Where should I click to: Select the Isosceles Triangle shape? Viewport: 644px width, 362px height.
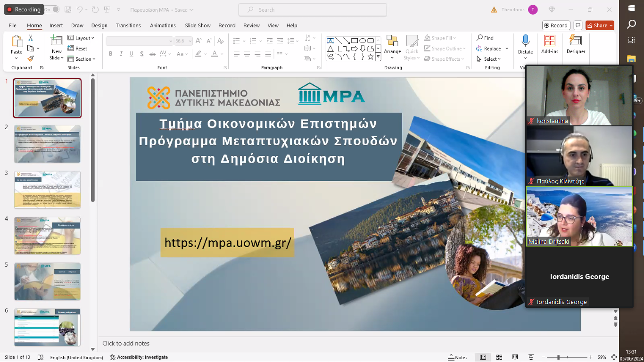click(330, 49)
